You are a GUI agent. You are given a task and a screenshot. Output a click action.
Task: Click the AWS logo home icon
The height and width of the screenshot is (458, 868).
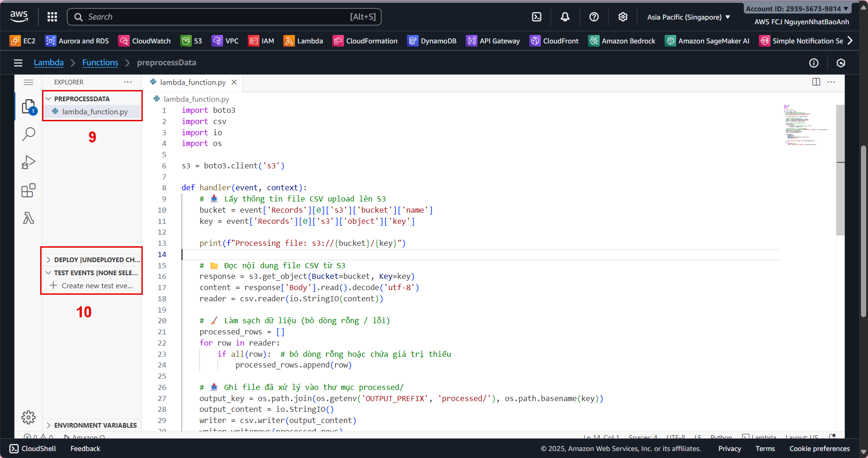(x=19, y=16)
